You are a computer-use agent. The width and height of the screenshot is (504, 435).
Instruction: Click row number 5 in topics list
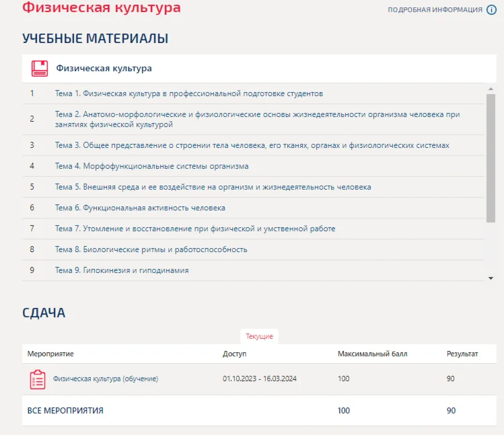pos(32,187)
